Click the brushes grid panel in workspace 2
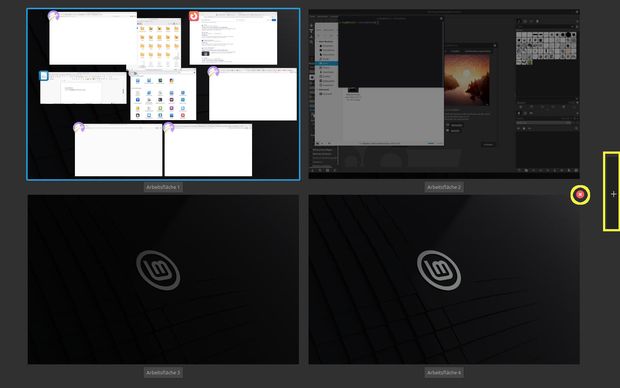Screen dimensions: 620x388 546,48
